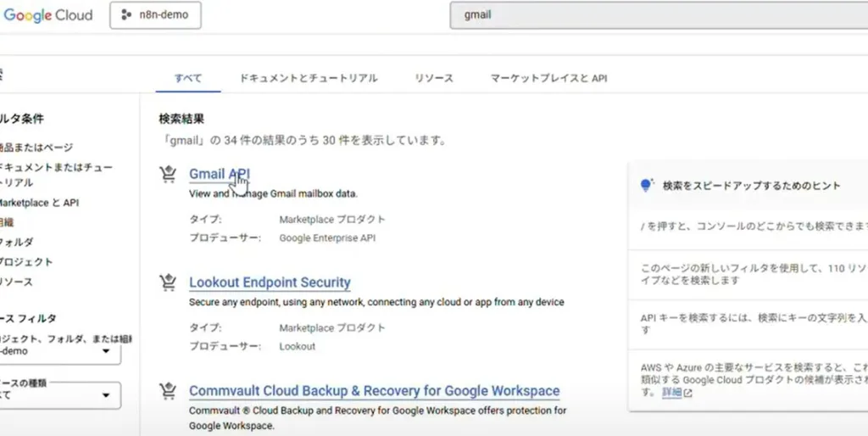Open the n8n-demo project picker
Viewport: 868px width, 436px height.
[x=156, y=15]
